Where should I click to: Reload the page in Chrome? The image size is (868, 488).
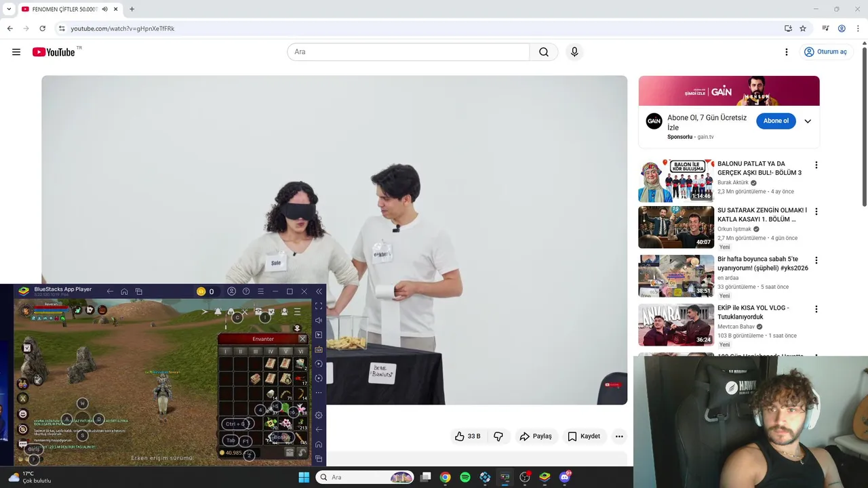point(42,28)
